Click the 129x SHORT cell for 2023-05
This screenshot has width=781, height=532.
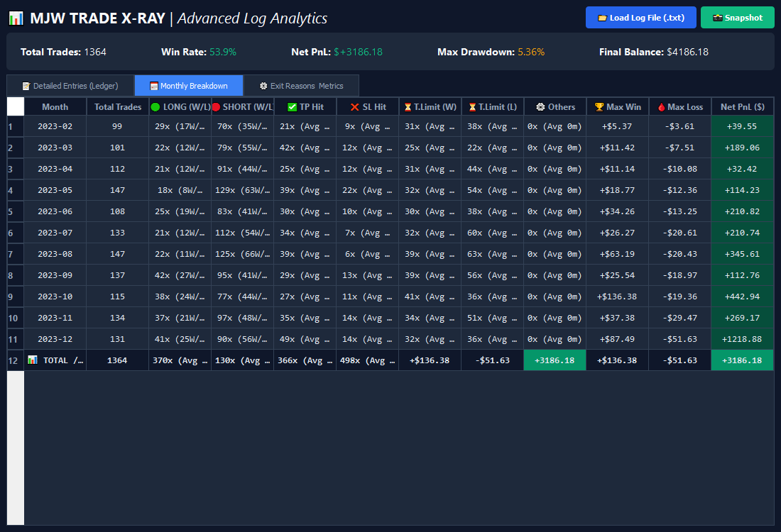pyautogui.click(x=243, y=190)
